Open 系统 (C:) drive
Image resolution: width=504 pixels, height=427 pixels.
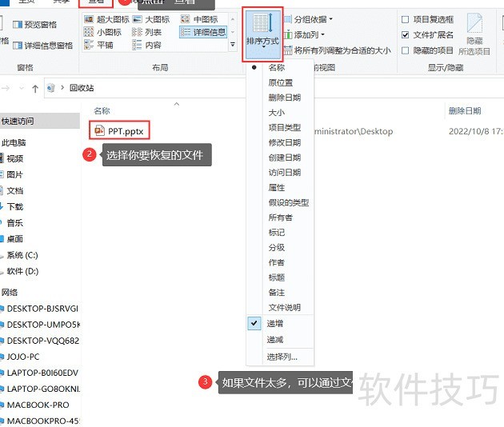click(x=22, y=255)
